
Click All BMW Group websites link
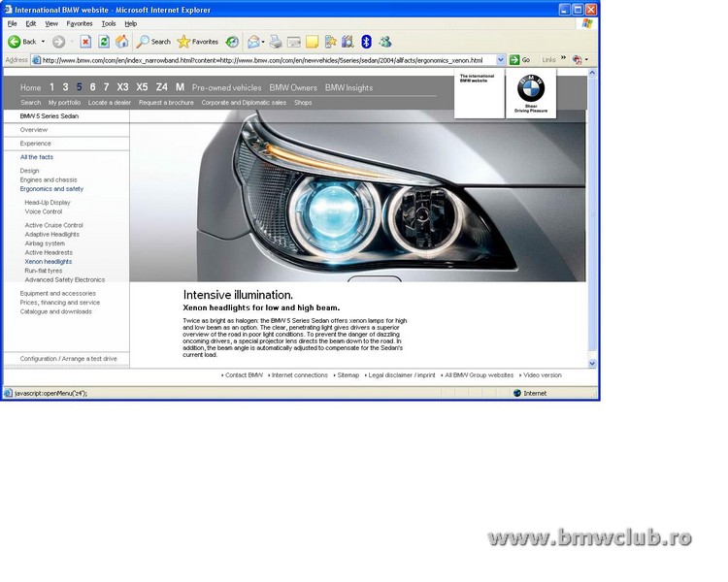click(480, 375)
